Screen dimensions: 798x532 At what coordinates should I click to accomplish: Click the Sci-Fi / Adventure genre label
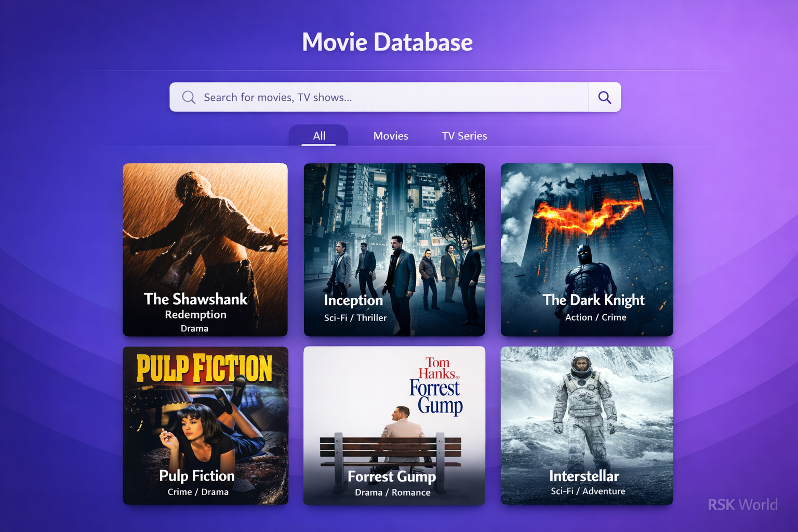coord(588,491)
